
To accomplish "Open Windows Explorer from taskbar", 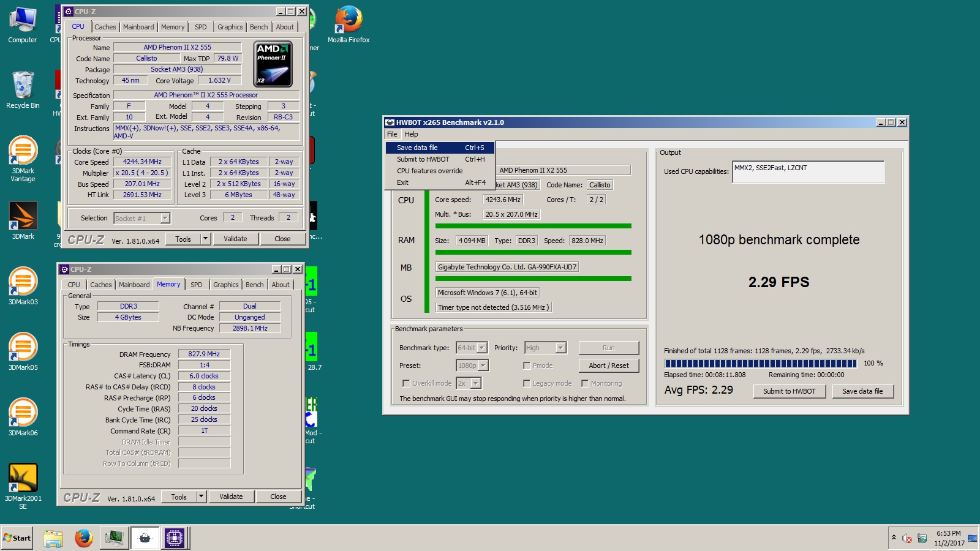I will click(x=53, y=538).
